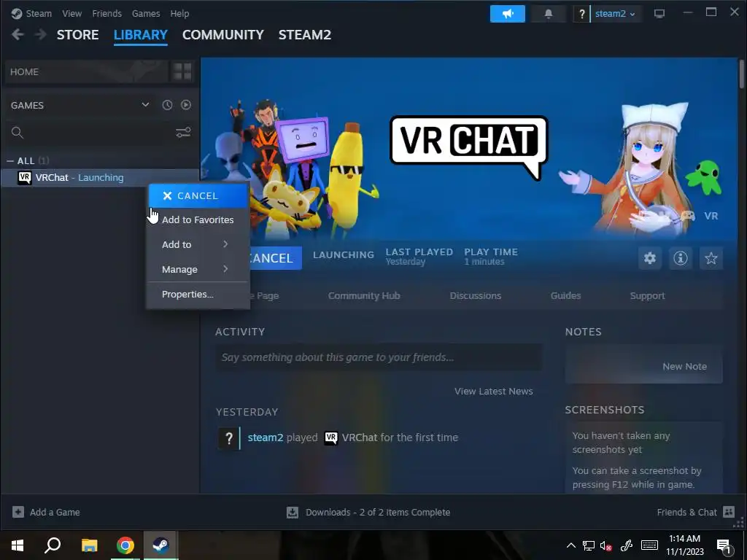Click the muted volume tray icon

605,545
